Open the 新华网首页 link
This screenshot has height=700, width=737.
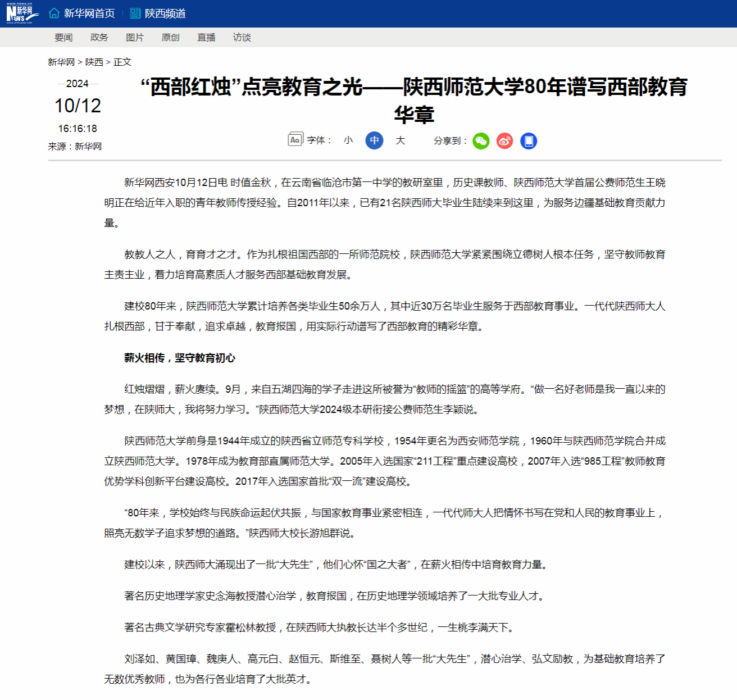coord(89,13)
